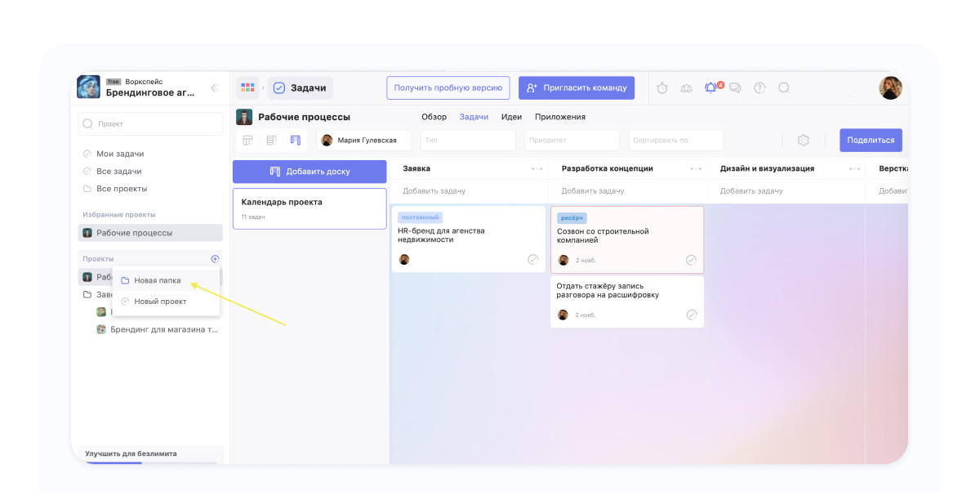Open the apps grid icon
This screenshot has width=980, height=492.
click(x=247, y=88)
